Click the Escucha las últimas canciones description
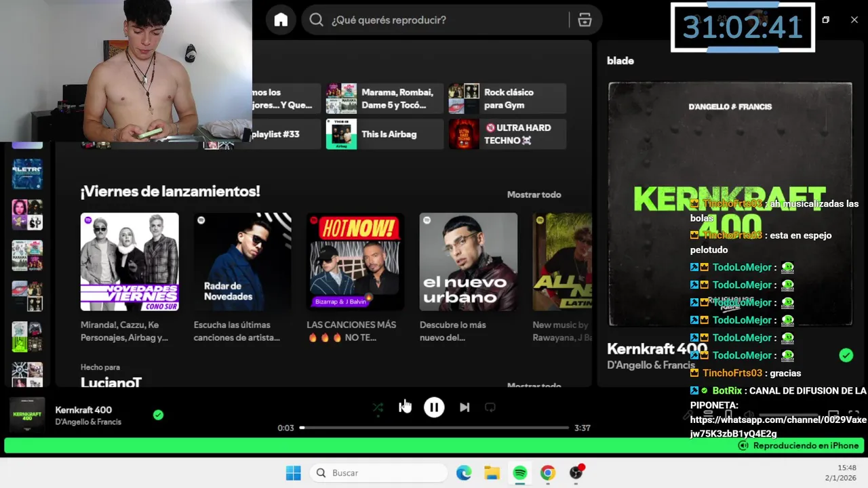Image resolution: width=868 pixels, height=488 pixels. [x=237, y=331]
